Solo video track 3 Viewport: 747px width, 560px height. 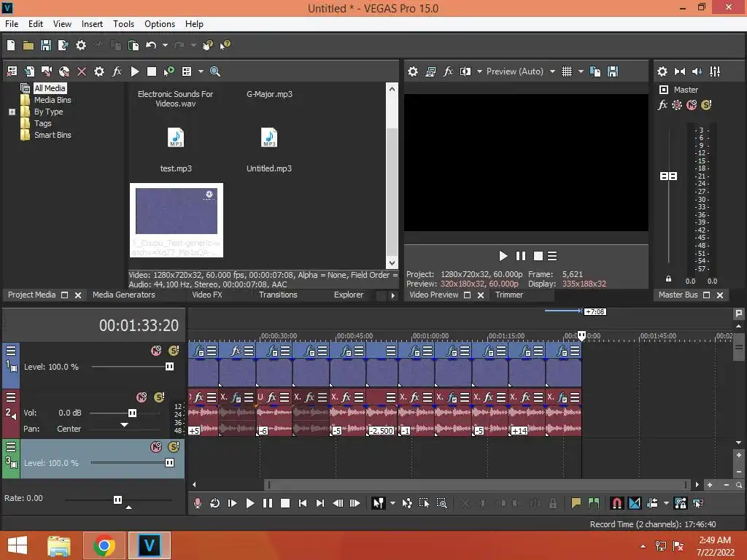click(x=174, y=447)
